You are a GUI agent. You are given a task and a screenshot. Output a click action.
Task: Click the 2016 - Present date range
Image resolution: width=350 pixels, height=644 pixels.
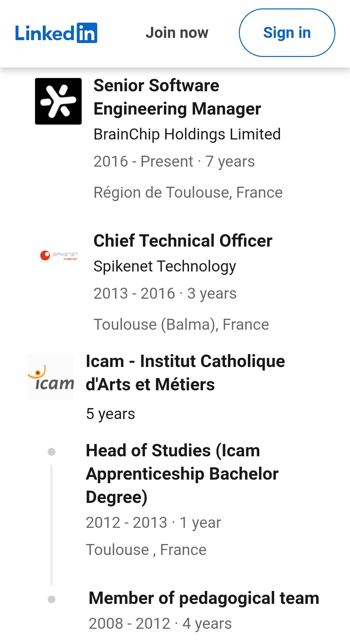pyautogui.click(x=143, y=161)
